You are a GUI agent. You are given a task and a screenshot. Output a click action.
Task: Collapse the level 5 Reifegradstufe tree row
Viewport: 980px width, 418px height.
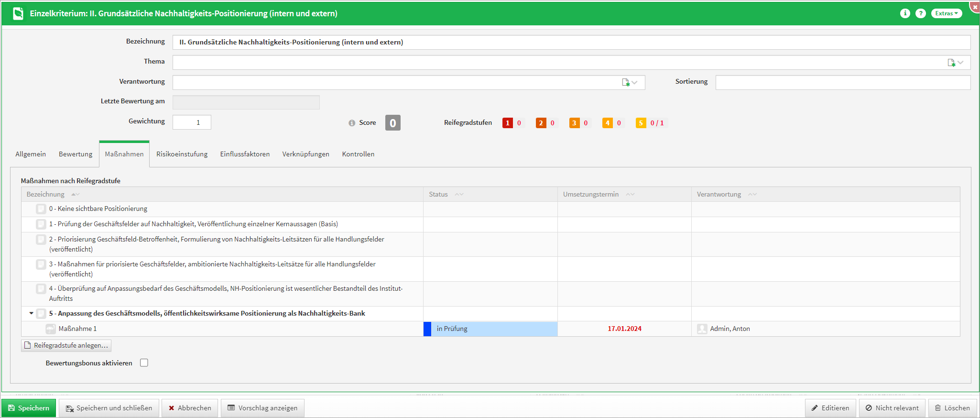click(32, 314)
